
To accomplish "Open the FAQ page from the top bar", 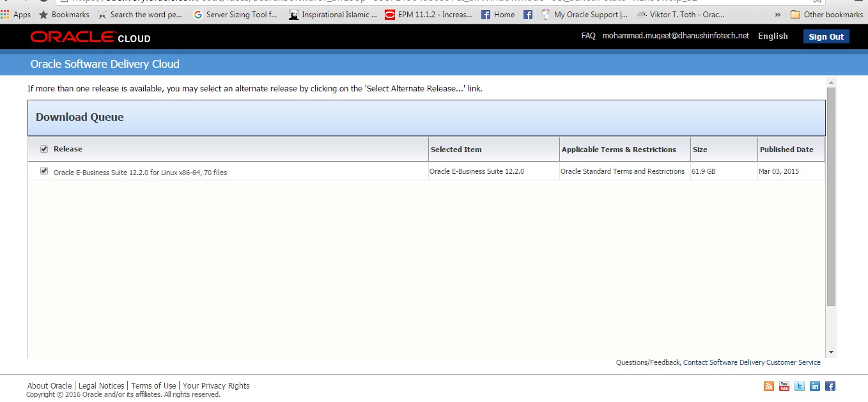I will tap(587, 36).
